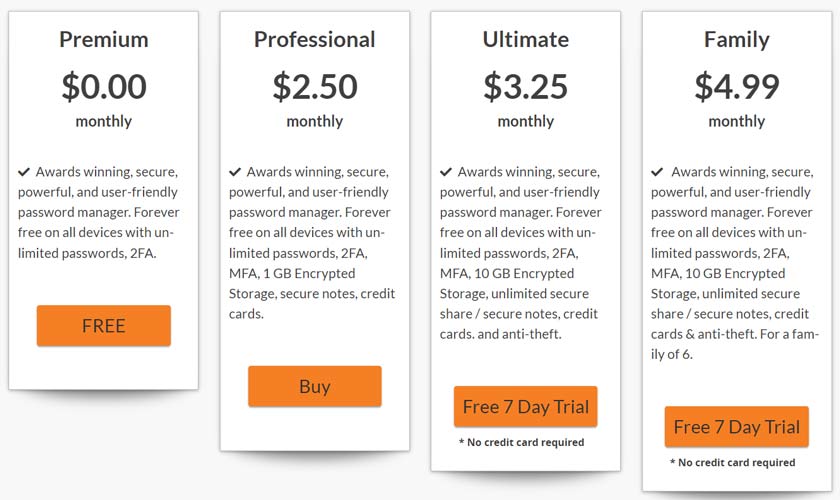Screen dimensions: 840x500
Task: Click the checkmark icon in Premium plan
Action: pyautogui.click(x=24, y=172)
